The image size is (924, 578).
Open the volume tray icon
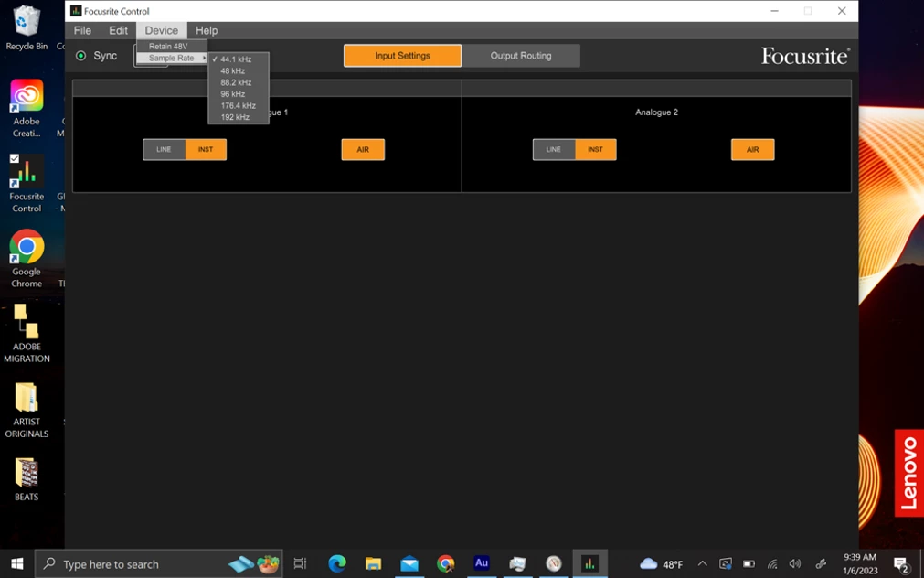point(795,564)
